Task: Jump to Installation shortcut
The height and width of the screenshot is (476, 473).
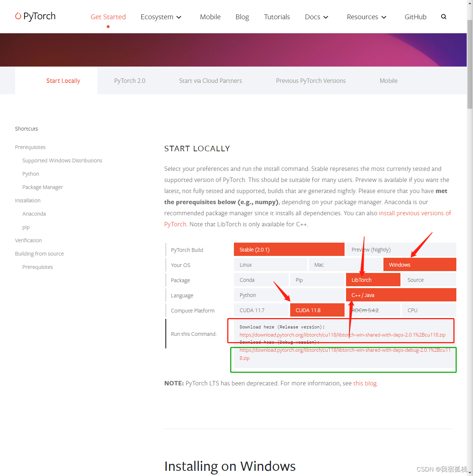Action: (x=28, y=200)
